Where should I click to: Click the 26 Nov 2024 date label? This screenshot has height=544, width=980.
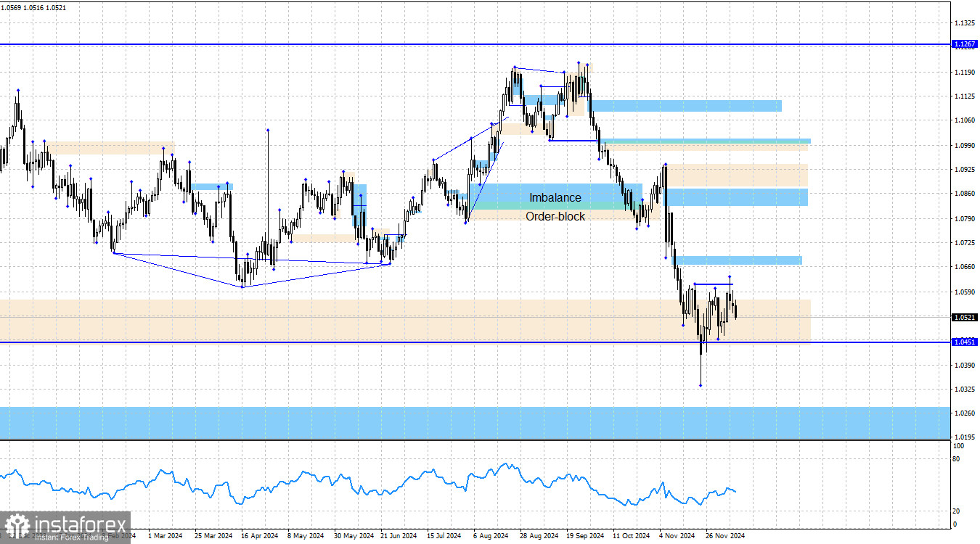coord(724,536)
